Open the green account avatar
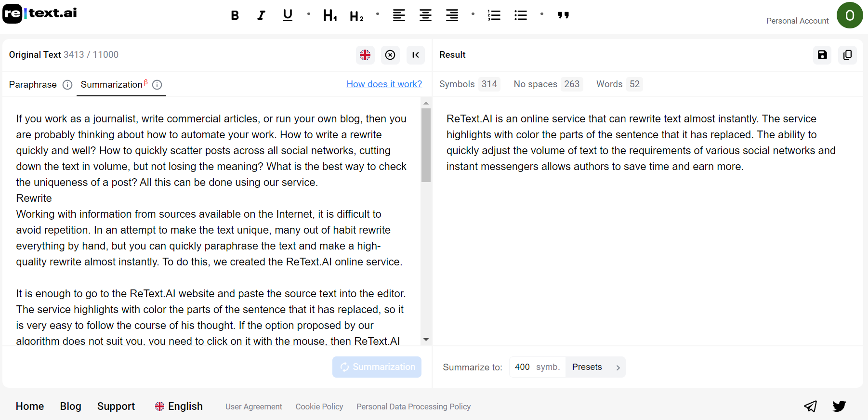Image resolution: width=868 pixels, height=420 pixels. pyautogui.click(x=850, y=15)
